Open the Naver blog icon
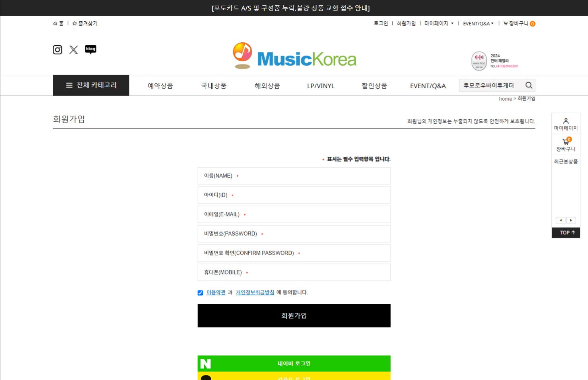Viewport: 588px width, 380px height. tap(91, 49)
